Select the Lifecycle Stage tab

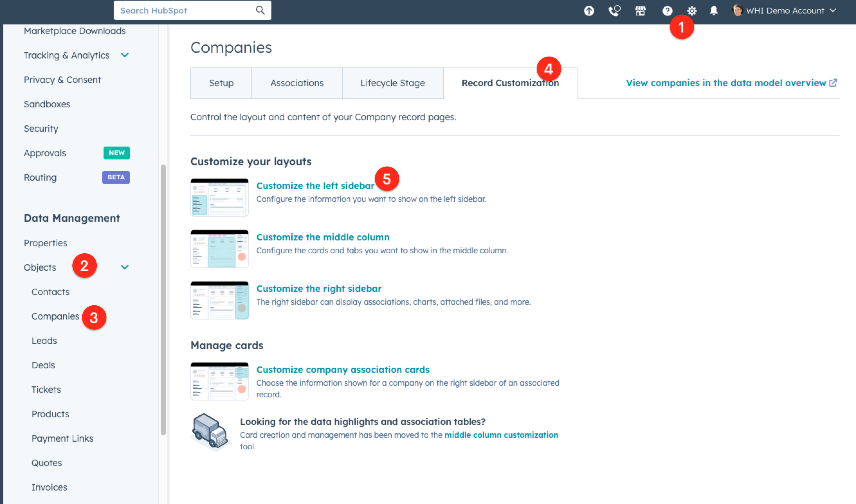(393, 83)
